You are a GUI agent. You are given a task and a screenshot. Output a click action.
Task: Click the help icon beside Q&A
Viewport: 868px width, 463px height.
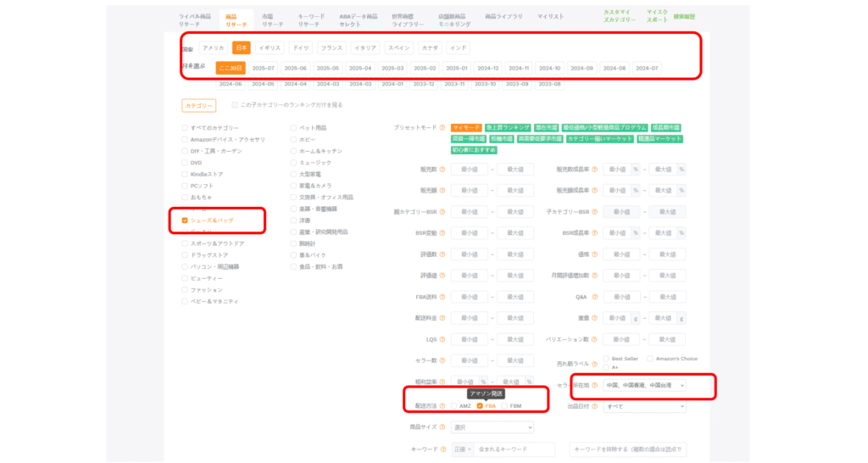(595, 297)
